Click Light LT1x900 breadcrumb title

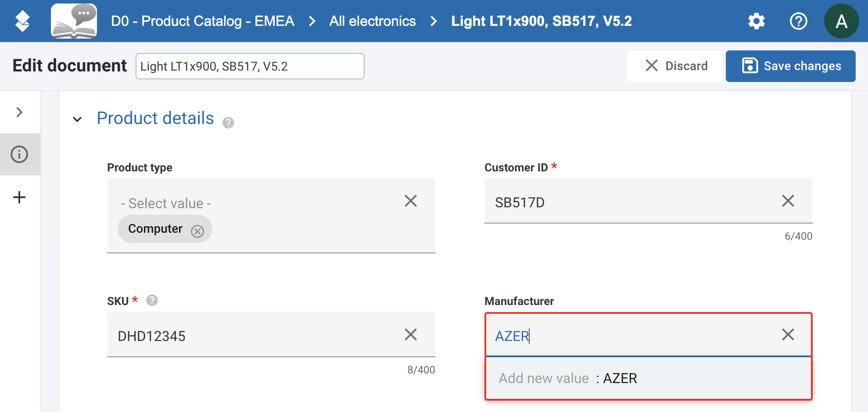[542, 21]
